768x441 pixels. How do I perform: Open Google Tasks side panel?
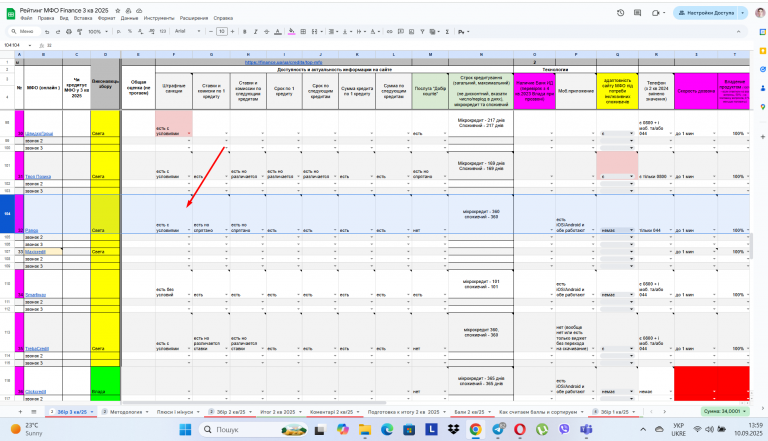pyautogui.click(x=763, y=69)
